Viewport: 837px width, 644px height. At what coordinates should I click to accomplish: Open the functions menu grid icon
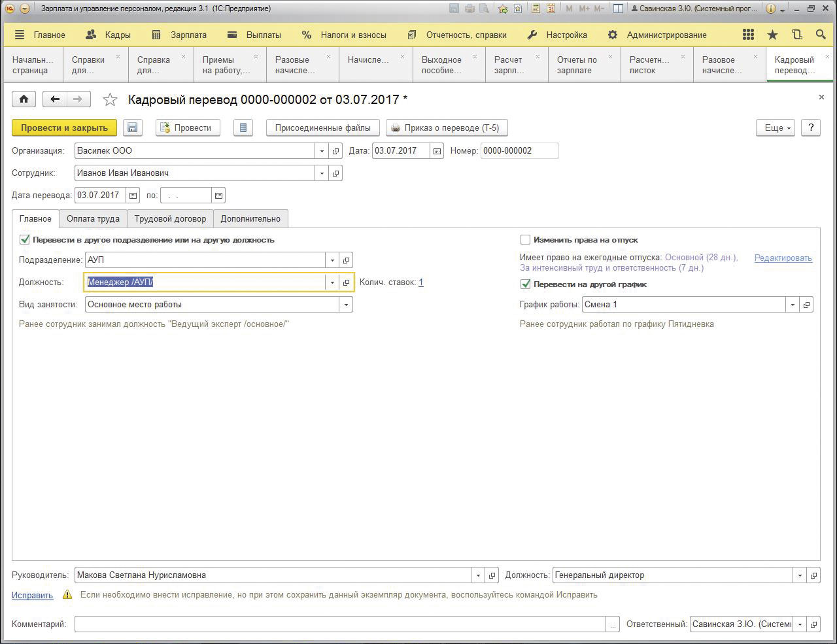tap(748, 35)
